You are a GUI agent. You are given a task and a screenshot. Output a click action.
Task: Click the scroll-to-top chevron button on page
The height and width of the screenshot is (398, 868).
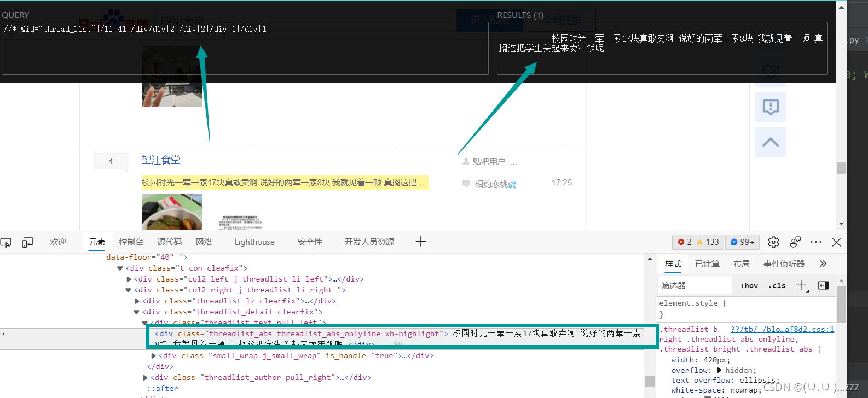pos(770,142)
